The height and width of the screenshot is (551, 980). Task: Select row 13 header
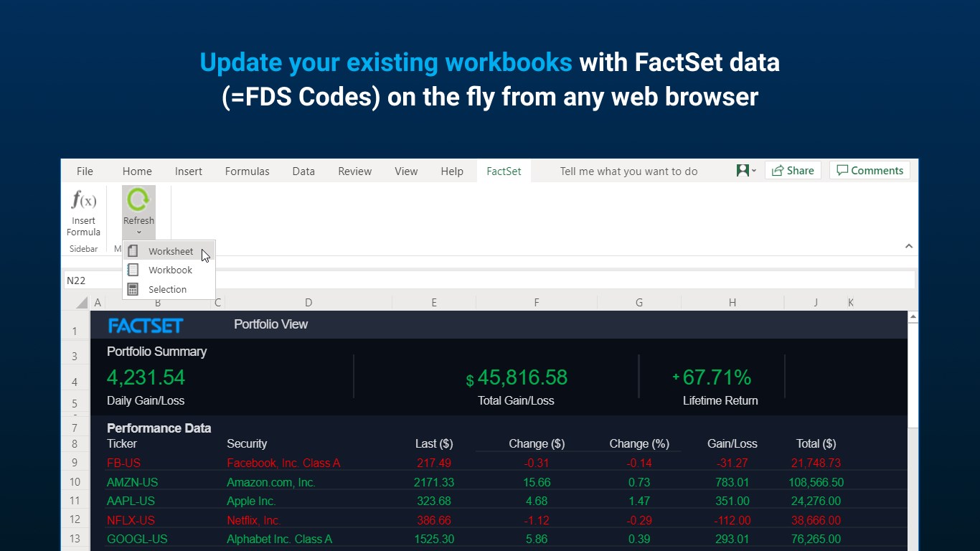(75, 539)
